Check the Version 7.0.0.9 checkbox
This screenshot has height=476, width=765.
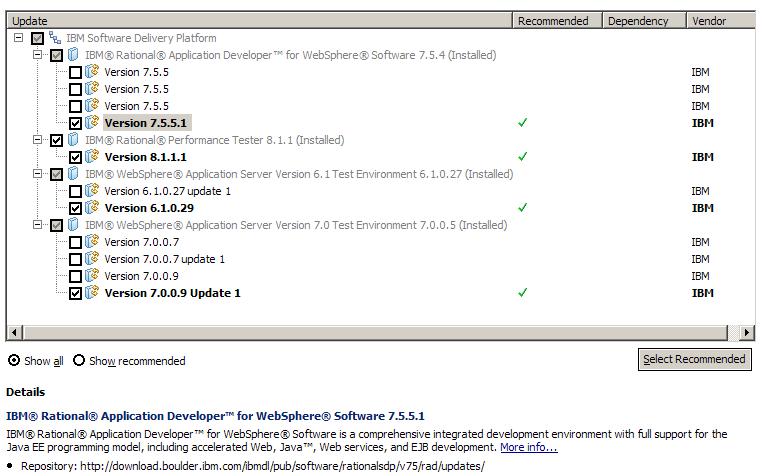pyautogui.click(x=75, y=277)
